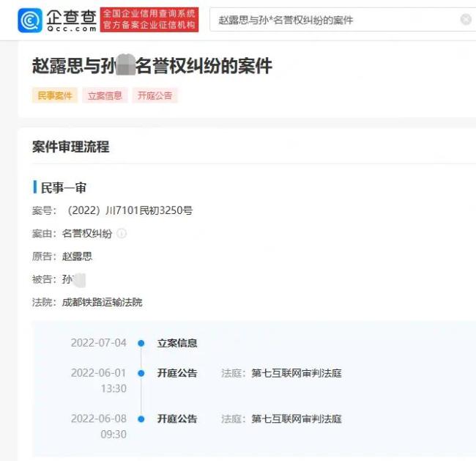Viewport: 476px width, 461px height.
Task: Click the timeline dot for 2022-06-08
Action: coord(141,419)
